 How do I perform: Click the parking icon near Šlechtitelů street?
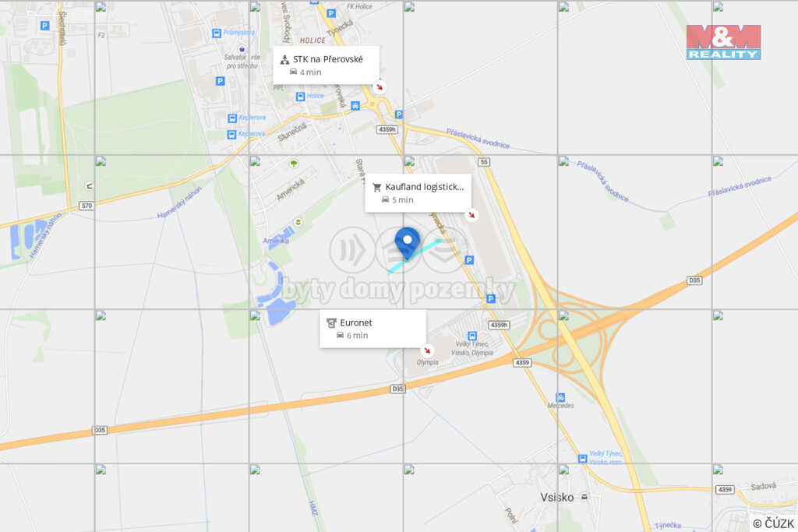pyautogui.click(x=44, y=26)
